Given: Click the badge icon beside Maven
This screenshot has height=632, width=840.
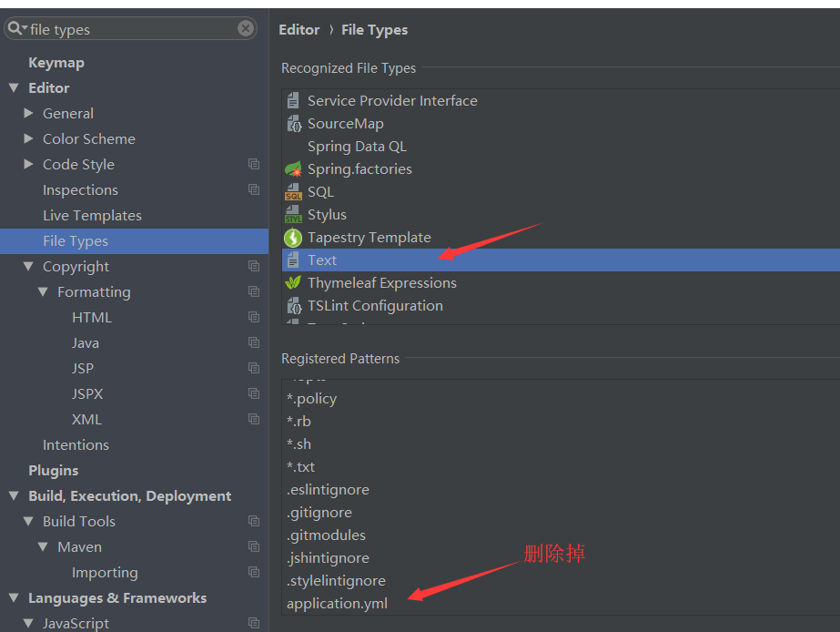Looking at the screenshot, I should pyautogui.click(x=253, y=546).
